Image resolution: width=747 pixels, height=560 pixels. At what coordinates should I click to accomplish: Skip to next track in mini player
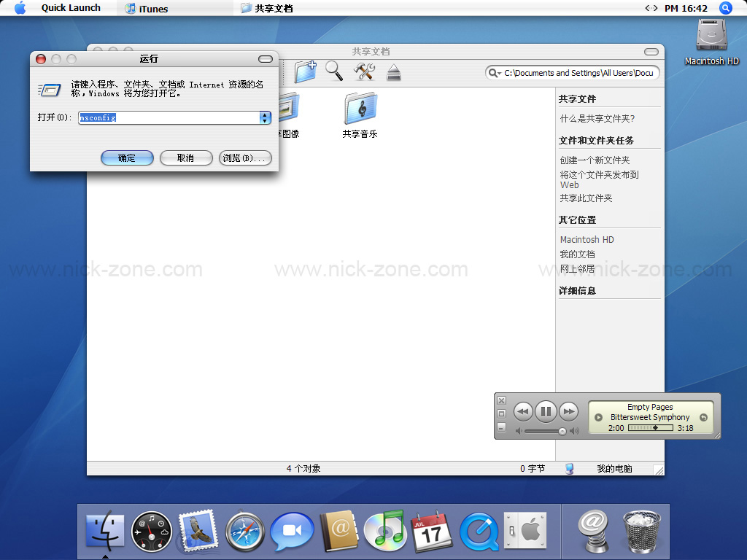(569, 411)
